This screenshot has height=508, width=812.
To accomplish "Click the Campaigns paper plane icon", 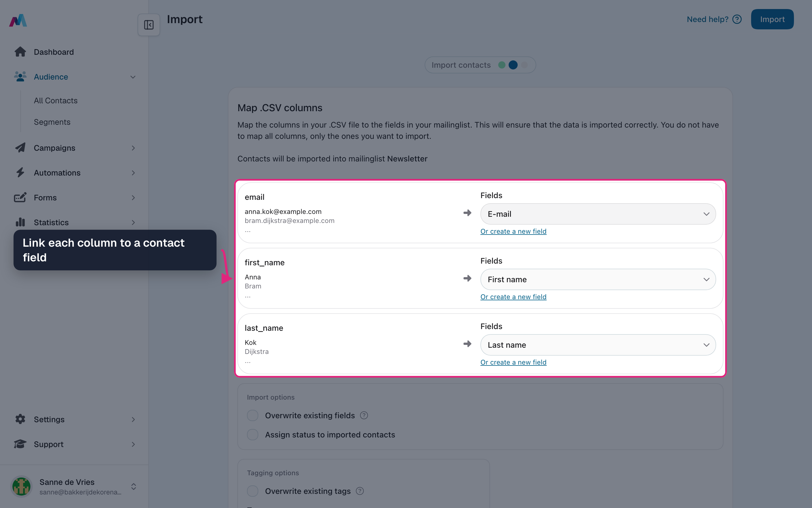I will 20,148.
